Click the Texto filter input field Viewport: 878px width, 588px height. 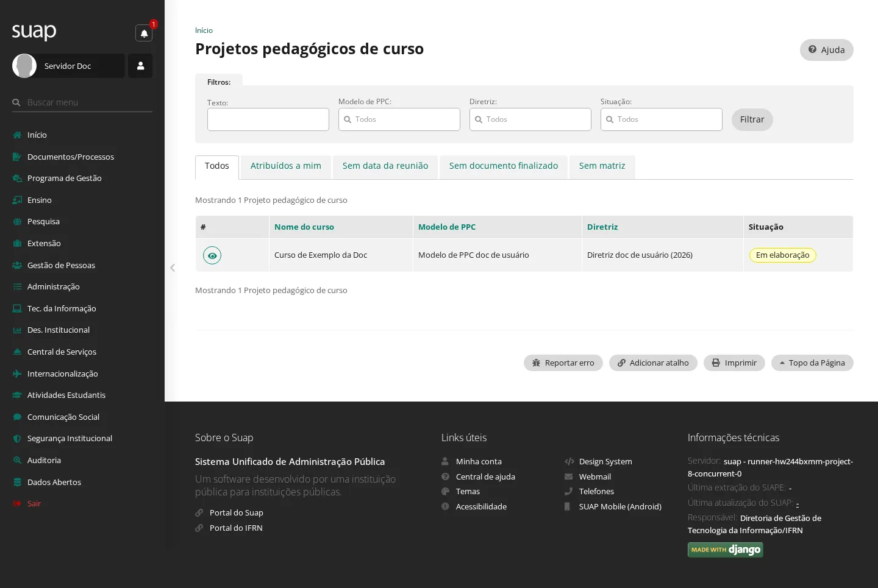pos(268,119)
